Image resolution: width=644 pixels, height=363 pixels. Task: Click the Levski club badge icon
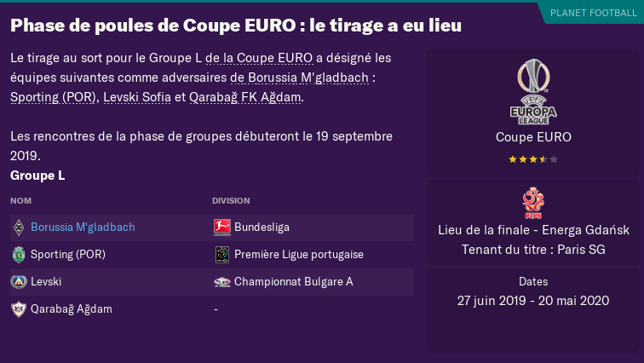coord(19,282)
